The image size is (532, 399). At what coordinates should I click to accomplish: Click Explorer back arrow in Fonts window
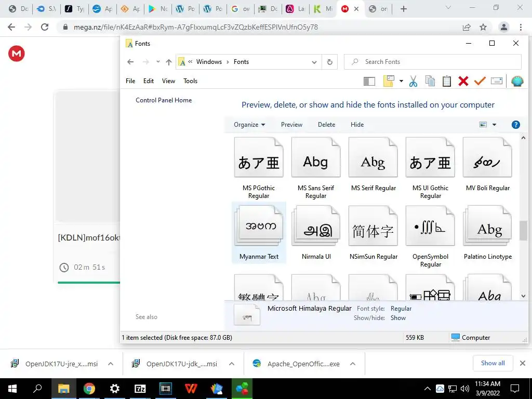click(x=130, y=62)
